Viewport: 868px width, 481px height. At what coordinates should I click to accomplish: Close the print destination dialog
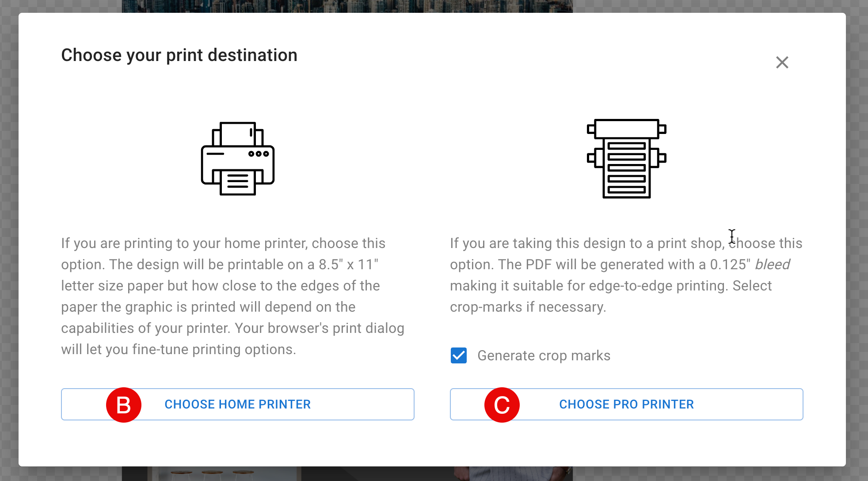(x=782, y=62)
